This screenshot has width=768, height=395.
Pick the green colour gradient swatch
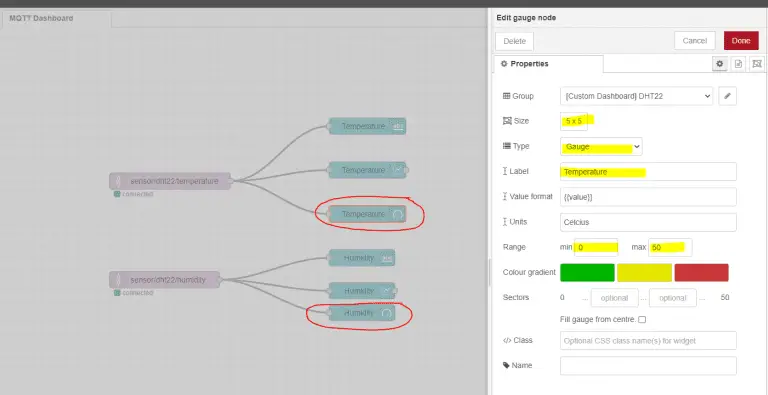point(587,272)
